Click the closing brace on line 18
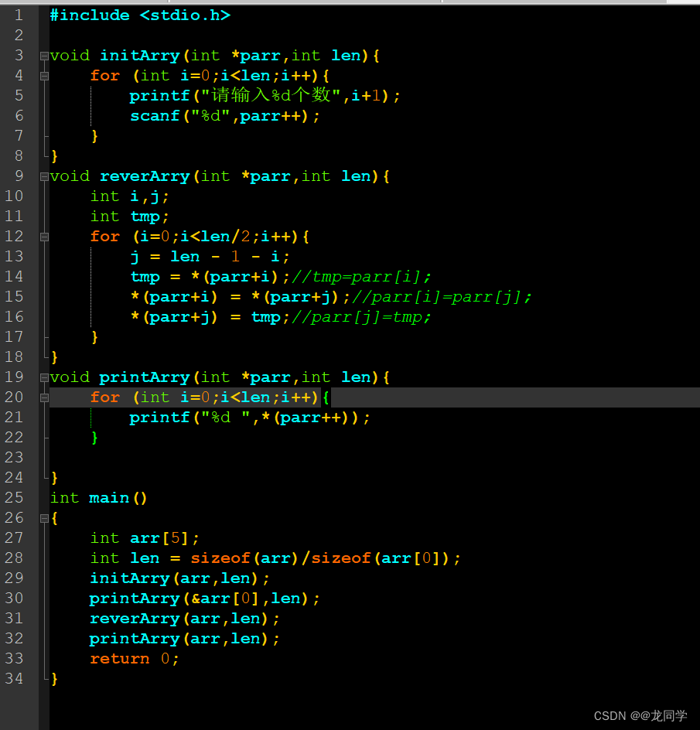 [54, 357]
